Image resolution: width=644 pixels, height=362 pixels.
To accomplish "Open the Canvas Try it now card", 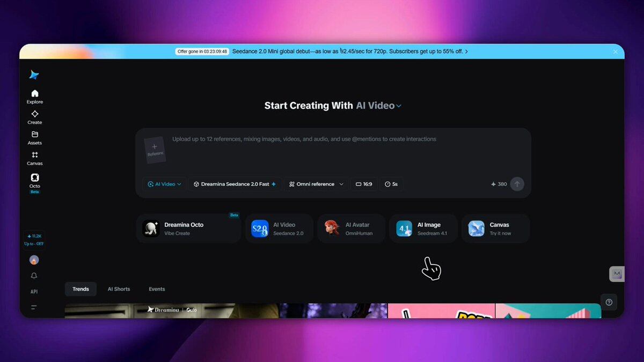I will (x=496, y=228).
